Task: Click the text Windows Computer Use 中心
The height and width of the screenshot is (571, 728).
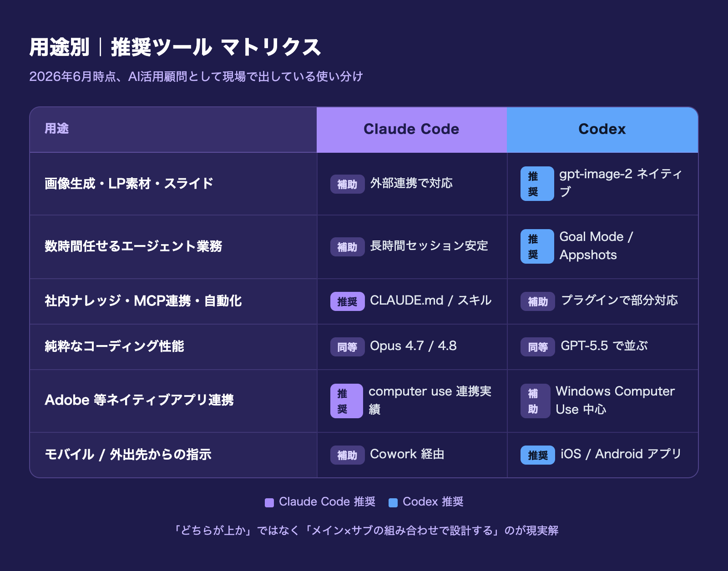Action: click(x=615, y=400)
